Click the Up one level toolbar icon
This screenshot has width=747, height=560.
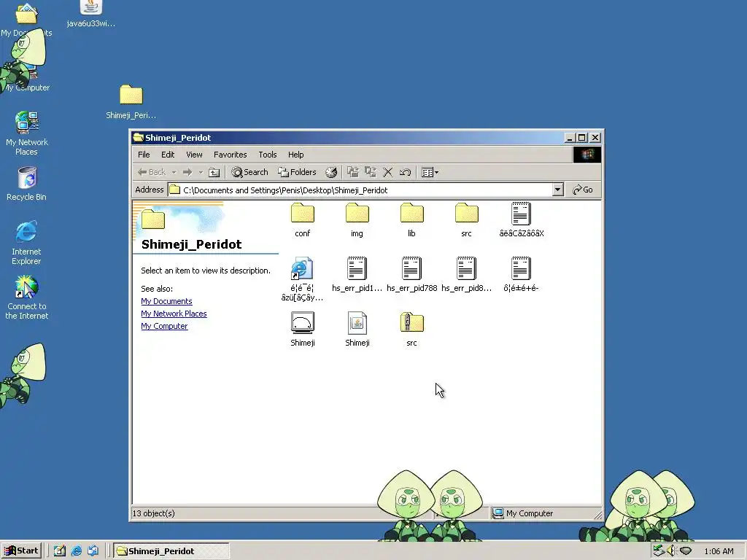214,172
